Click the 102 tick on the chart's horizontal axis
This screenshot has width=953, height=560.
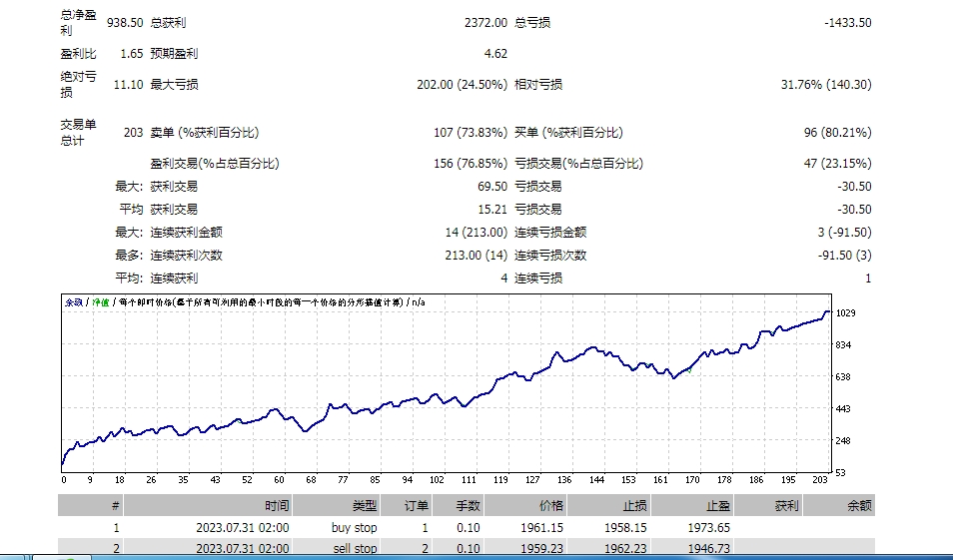pos(437,480)
